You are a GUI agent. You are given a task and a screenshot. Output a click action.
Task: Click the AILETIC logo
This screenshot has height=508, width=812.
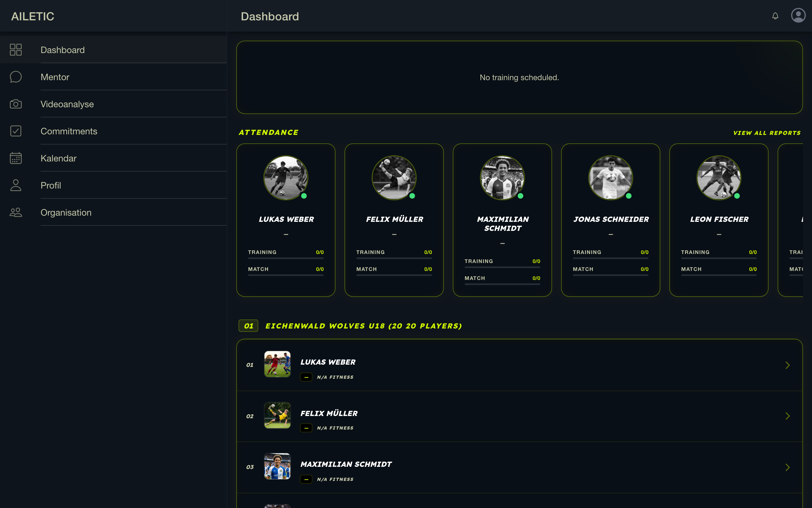tap(32, 16)
